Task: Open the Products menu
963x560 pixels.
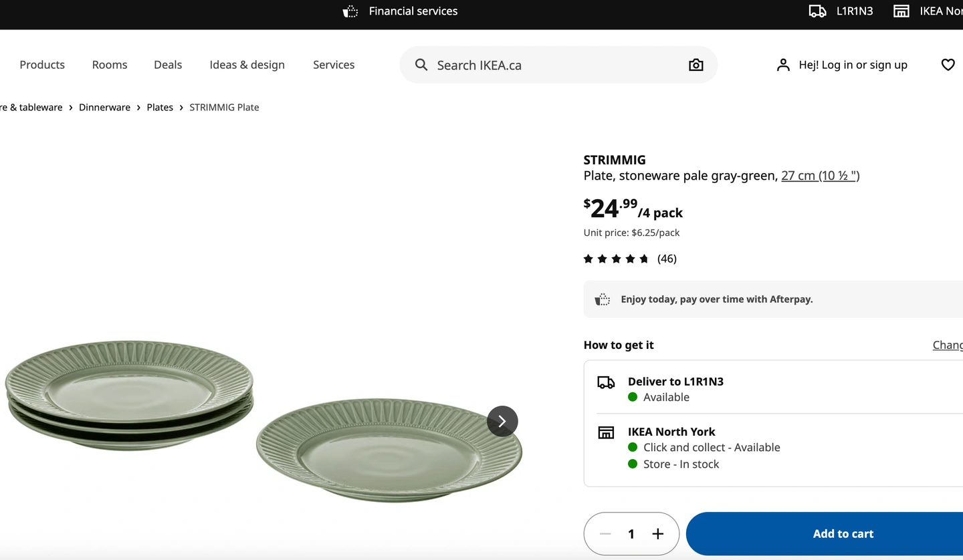Action: coord(42,65)
